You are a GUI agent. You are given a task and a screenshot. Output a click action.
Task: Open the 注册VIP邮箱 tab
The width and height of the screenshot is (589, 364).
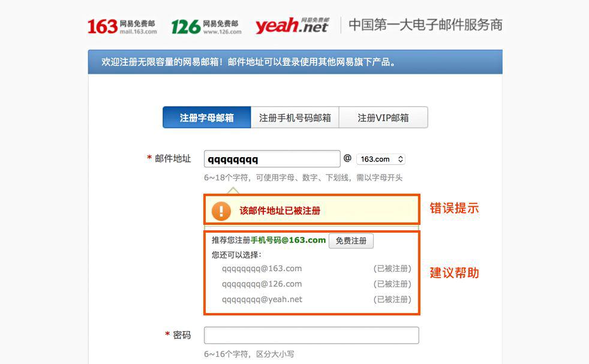point(383,118)
